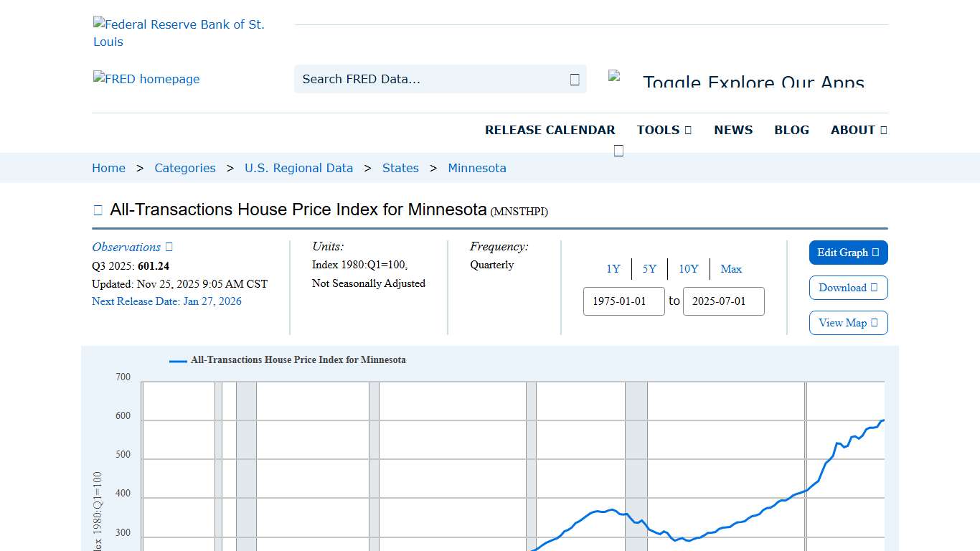This screenshot has width=980, height=551.
Task: Click the search magnifier icon
Action: click(574, 79)
